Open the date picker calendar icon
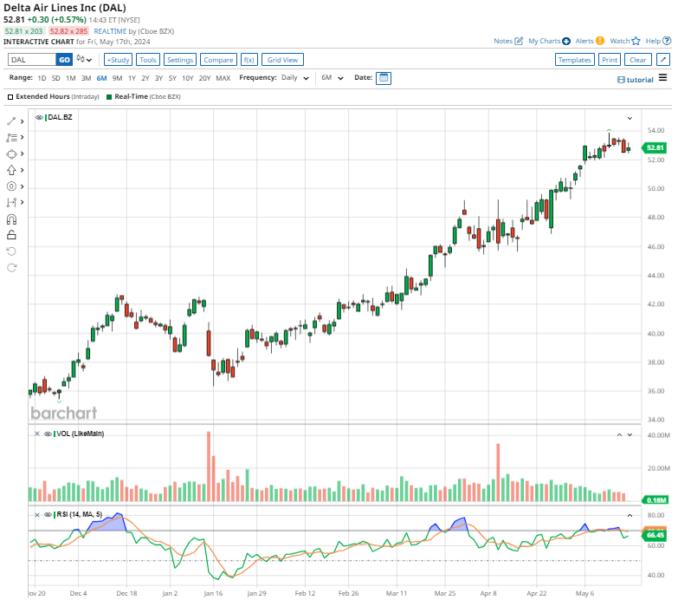This screenshot has height=600, width=678. [x=383, y=78]
